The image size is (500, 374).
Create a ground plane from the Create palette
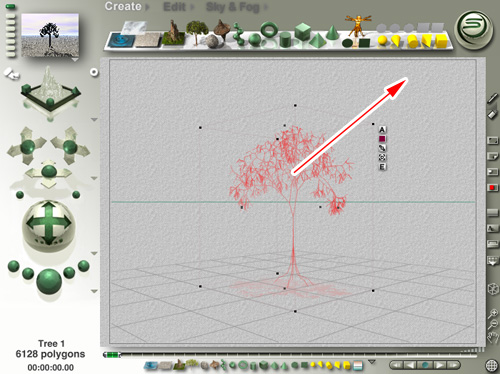click(x=148, y=40)
